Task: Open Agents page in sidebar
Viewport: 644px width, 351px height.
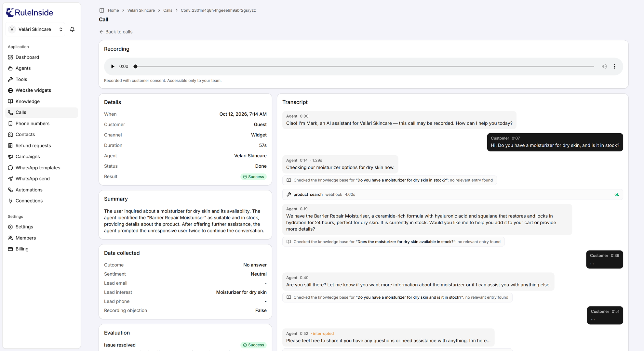Action: pyautogui.click(x=42, y=68)
